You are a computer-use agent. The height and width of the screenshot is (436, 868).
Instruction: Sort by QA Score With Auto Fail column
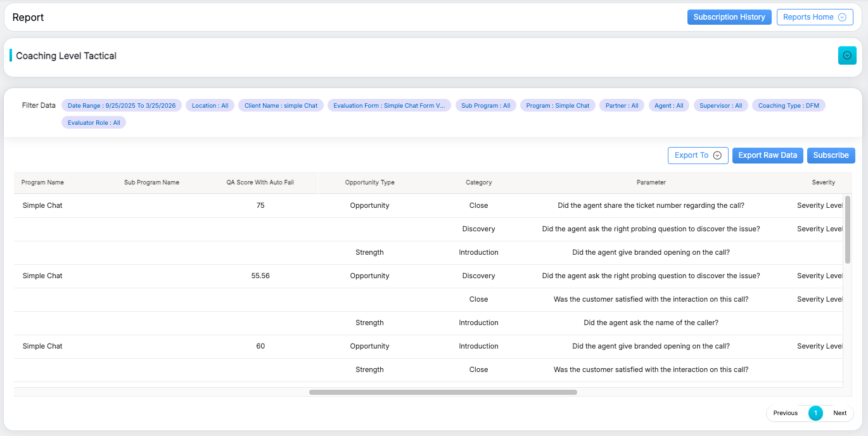260,183
